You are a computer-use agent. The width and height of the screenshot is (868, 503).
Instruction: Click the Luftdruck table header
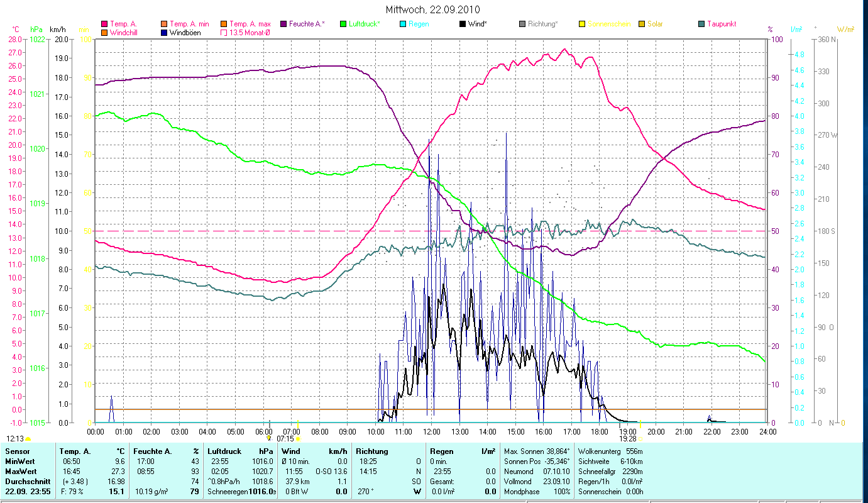click(224, 451)
